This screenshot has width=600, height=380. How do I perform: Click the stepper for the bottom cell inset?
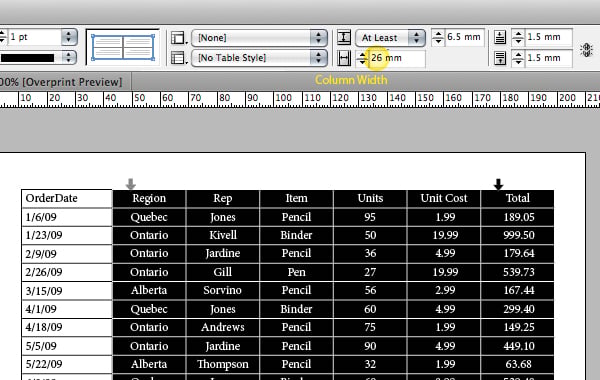[518, 58]
